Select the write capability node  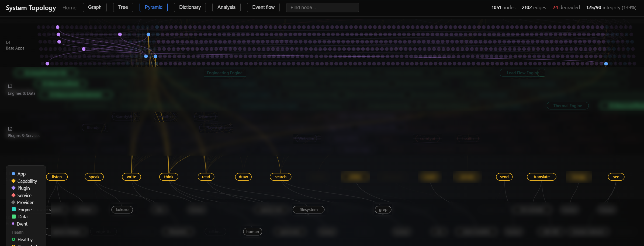131,177
